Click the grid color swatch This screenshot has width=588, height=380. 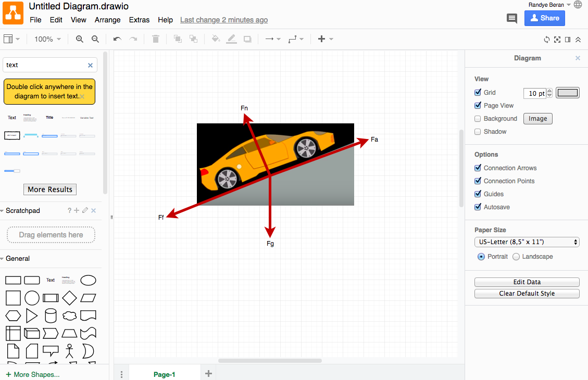click(x=567, y=93)
